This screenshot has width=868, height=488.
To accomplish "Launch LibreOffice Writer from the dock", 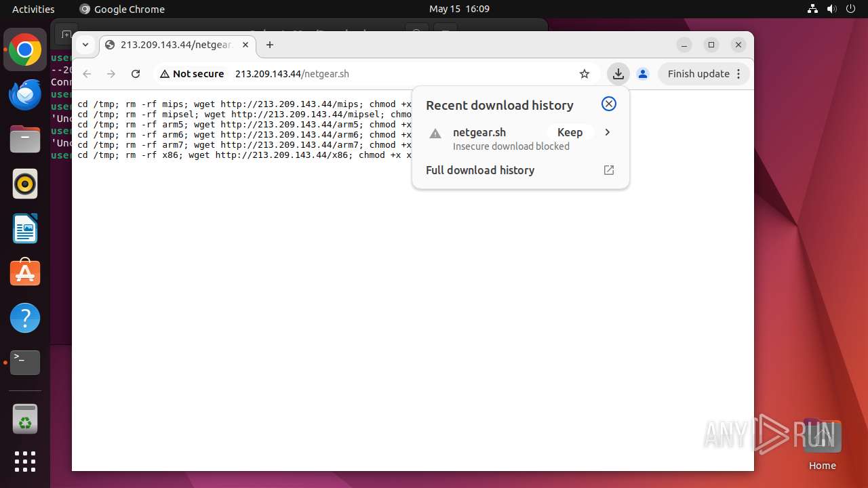I will 25,228.
